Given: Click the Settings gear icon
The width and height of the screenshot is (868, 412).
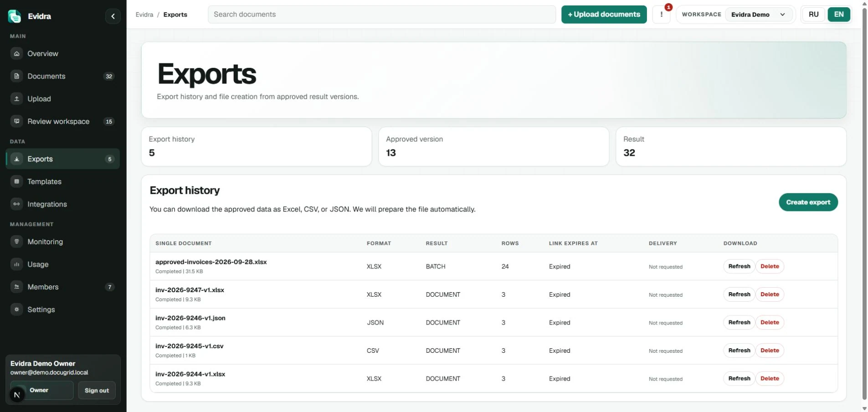Looking at the screenshot, I should 17,309.
